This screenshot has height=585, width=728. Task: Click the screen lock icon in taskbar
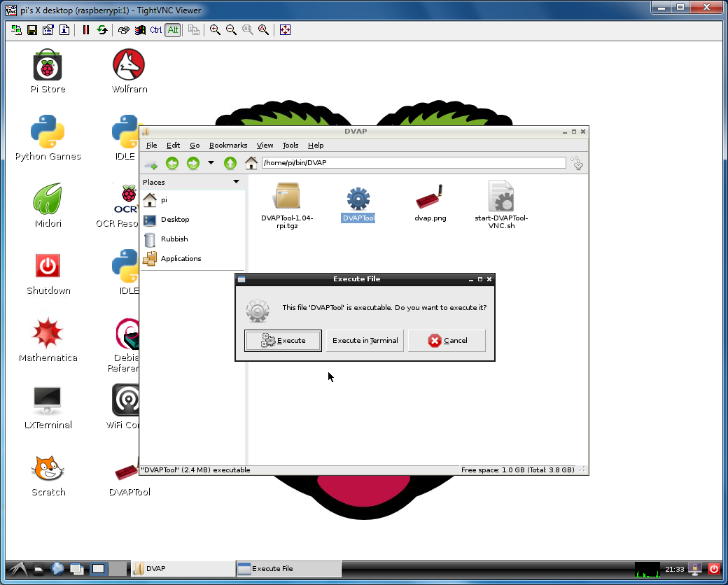(696, 569)
